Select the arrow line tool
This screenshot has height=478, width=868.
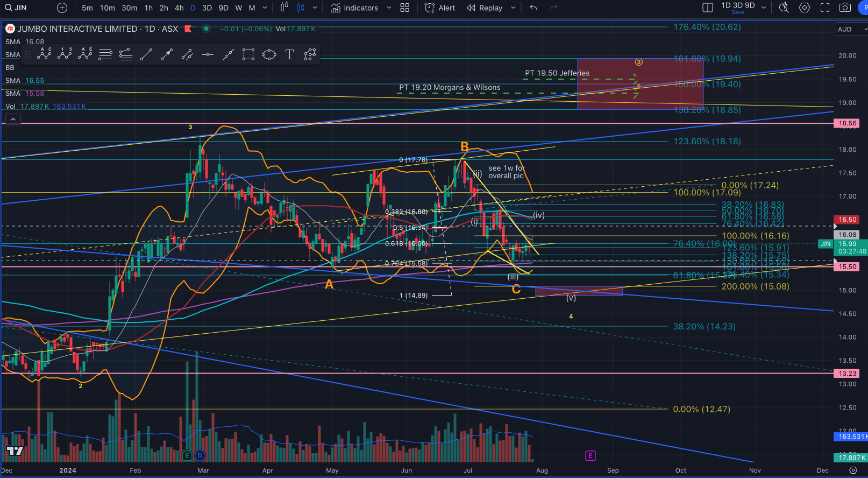(167, 54)
